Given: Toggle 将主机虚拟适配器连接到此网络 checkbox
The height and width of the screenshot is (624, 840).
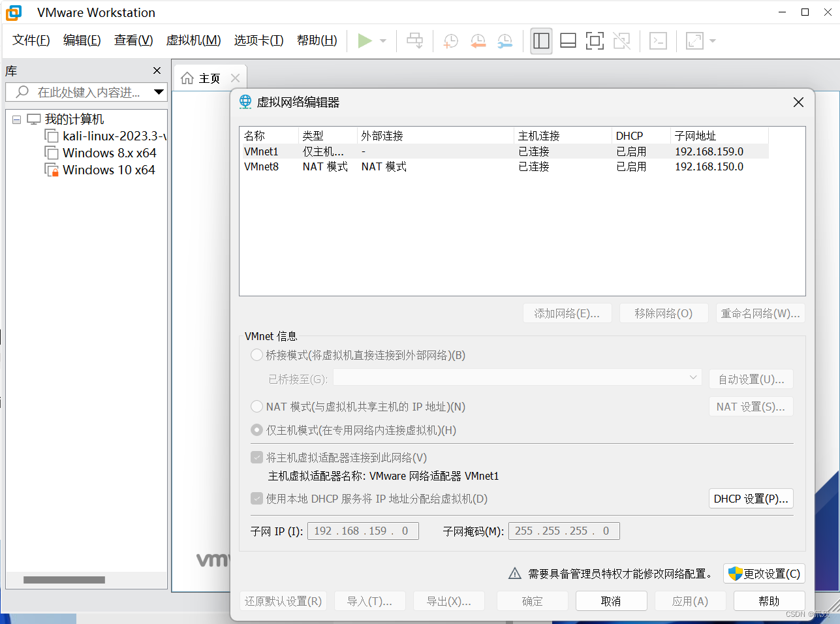Looking at the screenshot, I should coord(257,458).
